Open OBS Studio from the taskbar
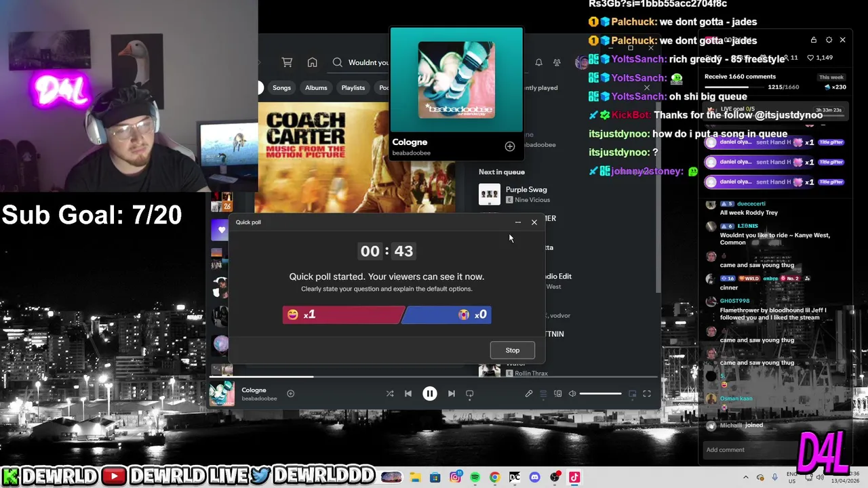The width and height of the screenshot is (868, 488). [555, 477]
